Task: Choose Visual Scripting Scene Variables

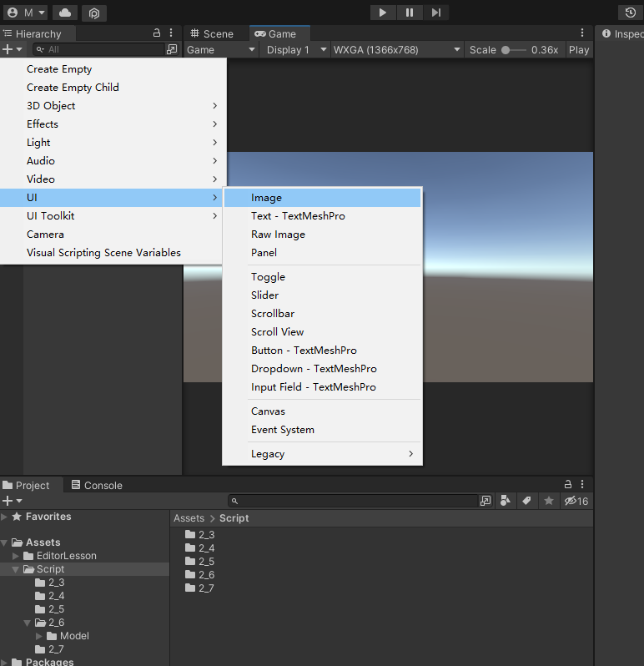Action: pos(113,253)
